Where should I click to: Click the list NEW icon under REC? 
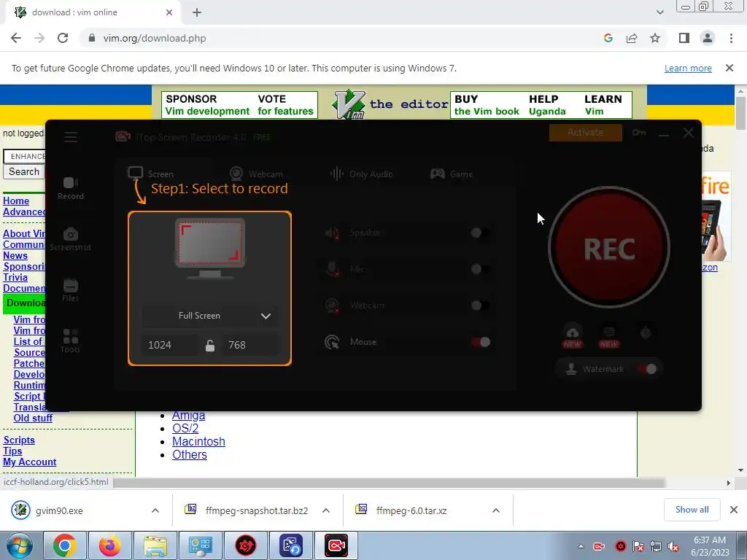coord(609,335)
